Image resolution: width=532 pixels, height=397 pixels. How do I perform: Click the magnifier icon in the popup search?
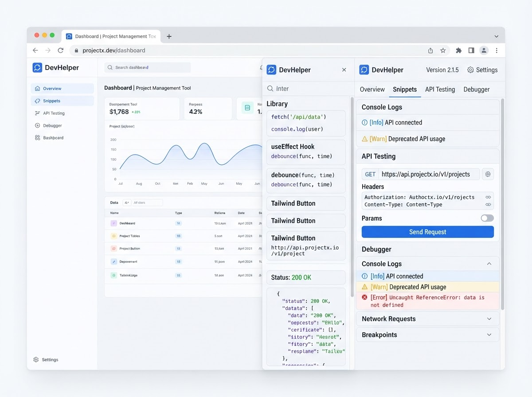[x=270, y=89]
